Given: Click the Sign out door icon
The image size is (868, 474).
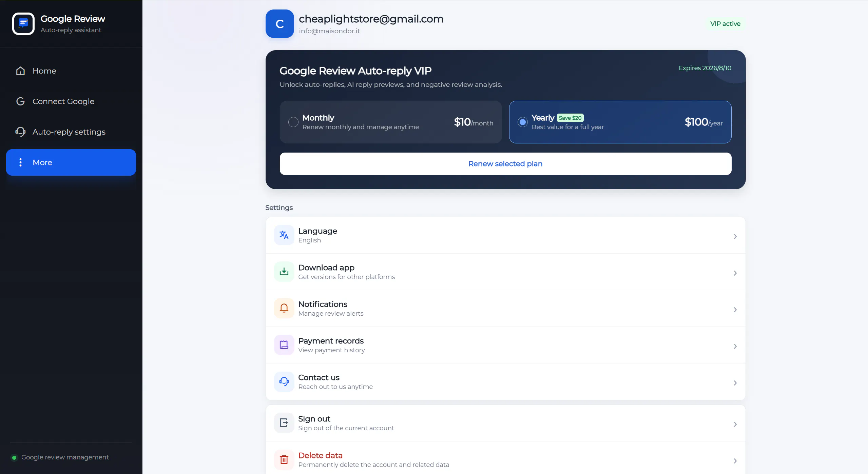Looking at the screenshot, I should (x=284, y=423).
